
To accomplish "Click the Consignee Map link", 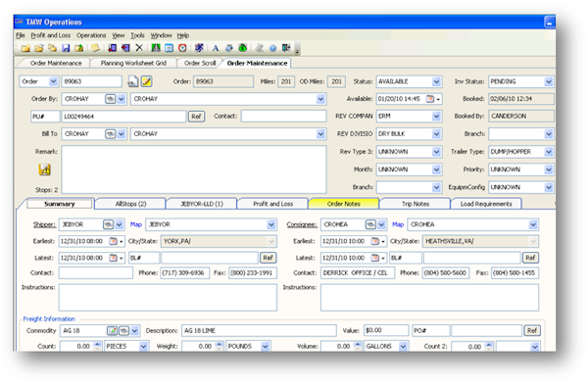I will 398,224.
